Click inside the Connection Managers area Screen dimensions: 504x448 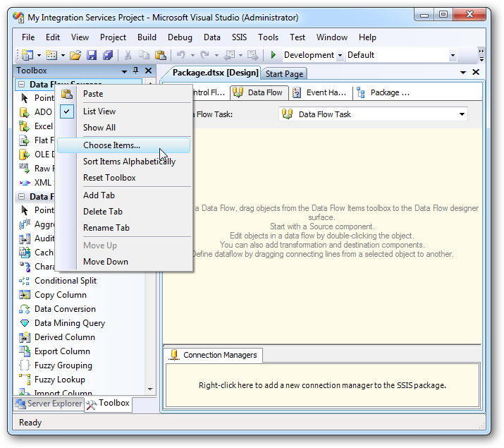click(322, 385)
